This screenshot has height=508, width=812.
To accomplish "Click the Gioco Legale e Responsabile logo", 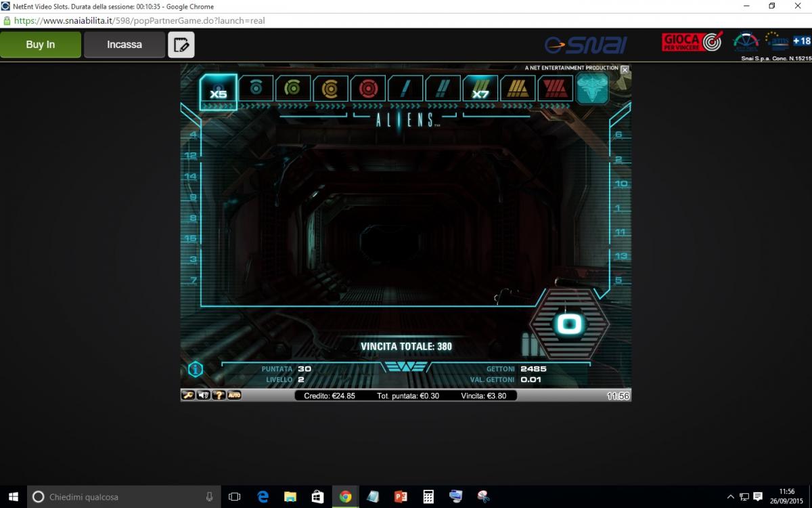I will pyautogui.click(x=746, y=42).
